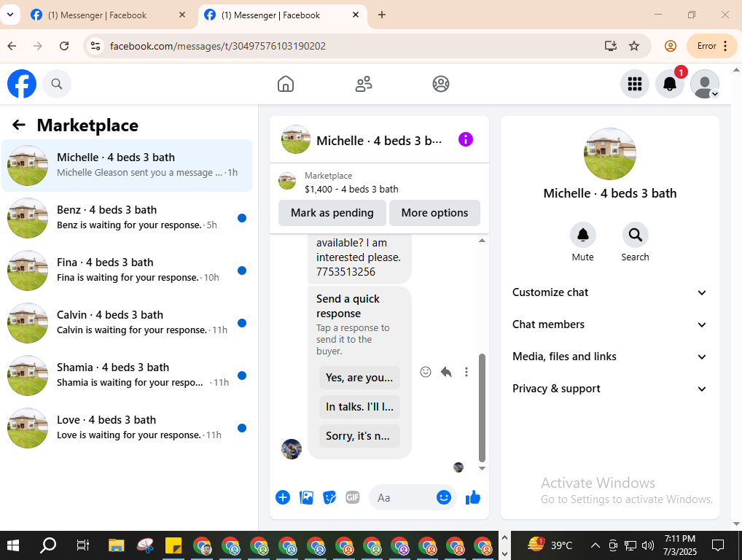Click Mark as pending button

coord(332,213)
